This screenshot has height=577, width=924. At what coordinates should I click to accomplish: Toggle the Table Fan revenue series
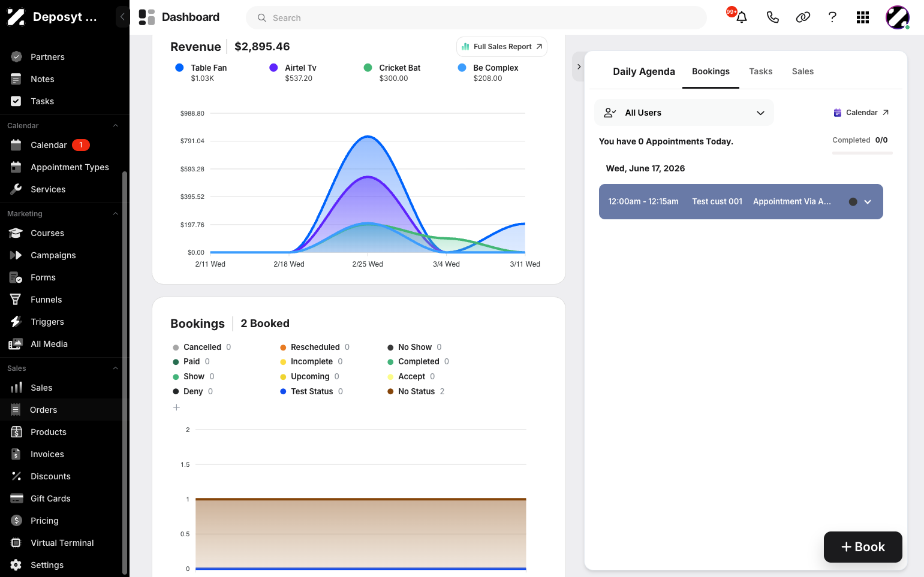click(201, 72)
